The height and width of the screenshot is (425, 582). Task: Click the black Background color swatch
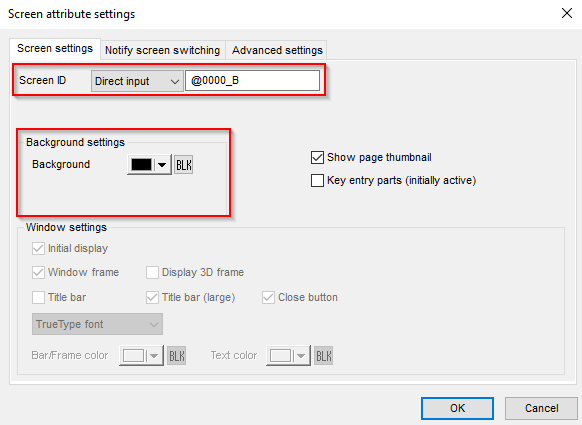coord(141,165)
